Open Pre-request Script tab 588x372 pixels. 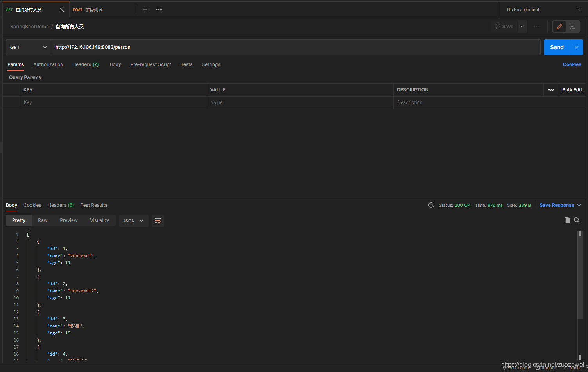[151, 64]
